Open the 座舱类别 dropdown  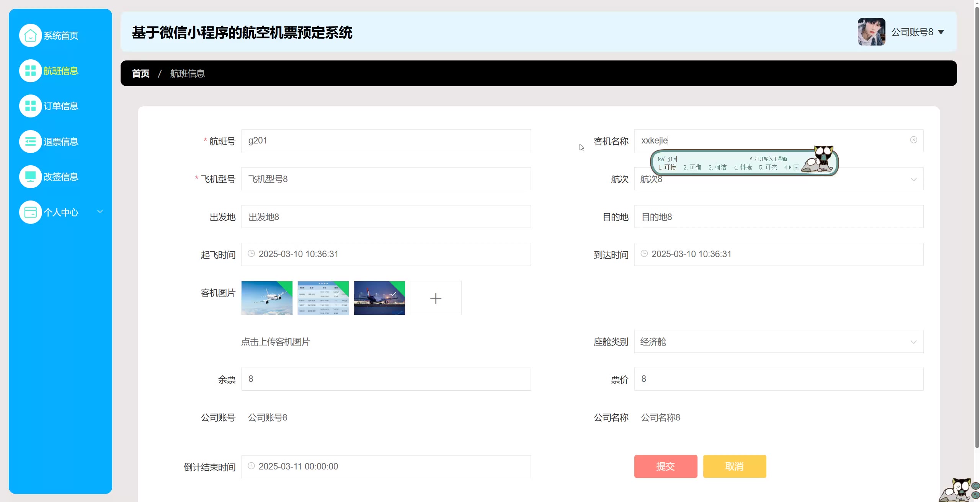[x=913, y=342]
